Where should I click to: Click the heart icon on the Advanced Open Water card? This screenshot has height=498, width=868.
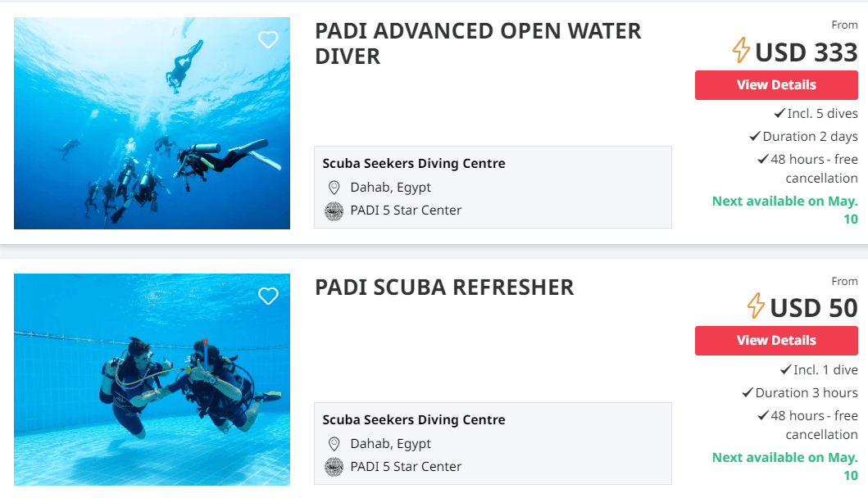(x=268, y=39)
